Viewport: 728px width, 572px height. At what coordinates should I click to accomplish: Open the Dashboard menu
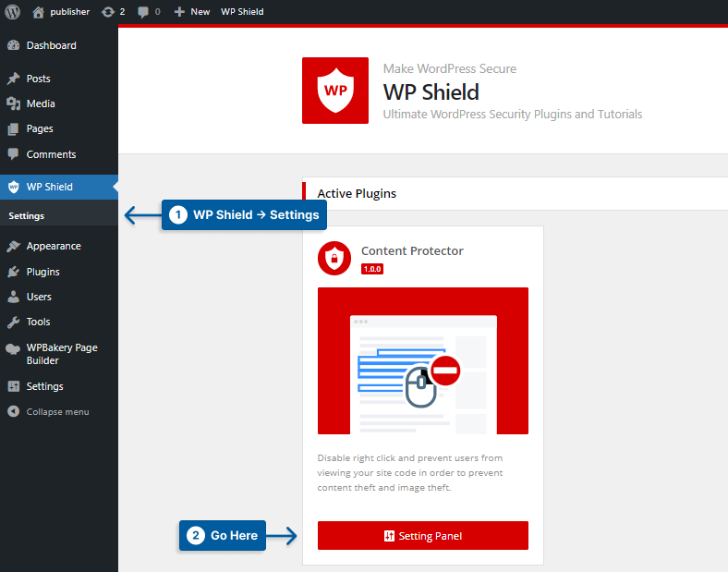[x=59, y=45]
